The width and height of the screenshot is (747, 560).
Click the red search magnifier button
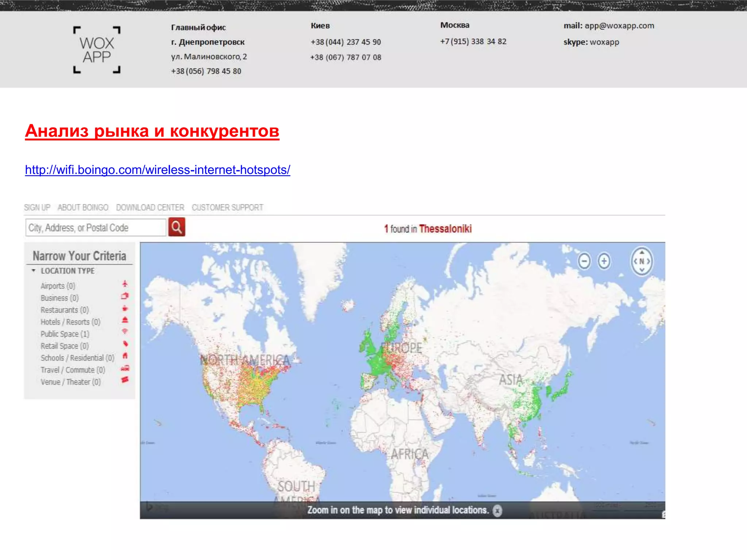pyautogui.click(x=177, y=227)
